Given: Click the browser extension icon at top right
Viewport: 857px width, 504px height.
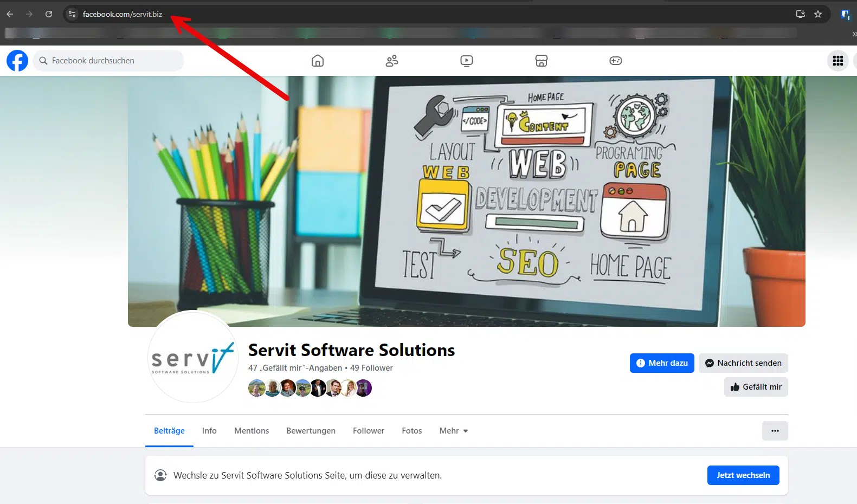Looking at the screenshot, I should click(845, 15).
